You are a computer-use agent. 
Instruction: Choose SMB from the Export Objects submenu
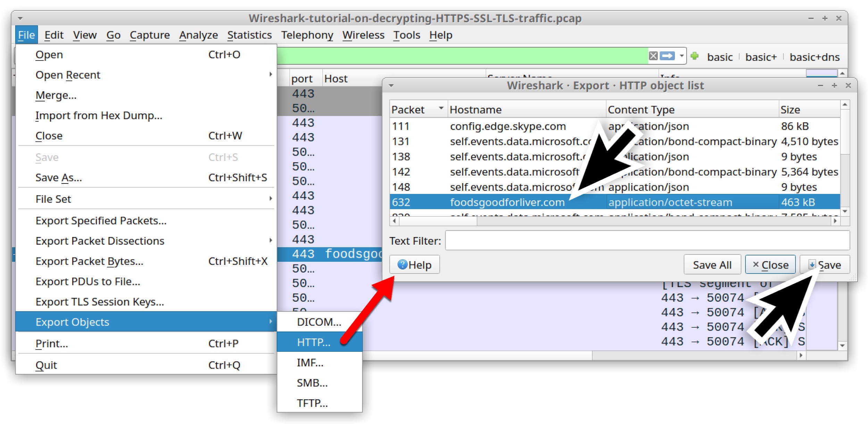[311, 383]
